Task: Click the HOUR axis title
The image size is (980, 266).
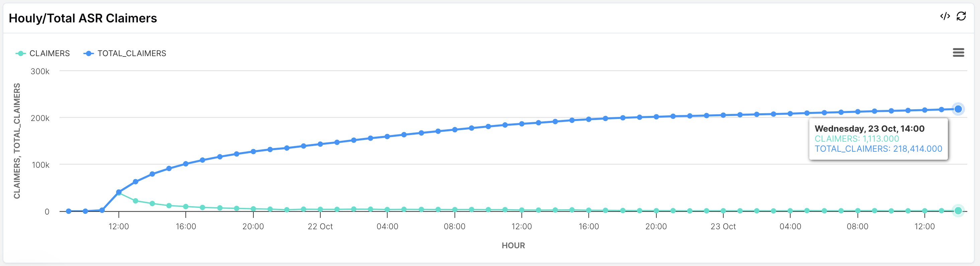Action: tap(513, 246)
